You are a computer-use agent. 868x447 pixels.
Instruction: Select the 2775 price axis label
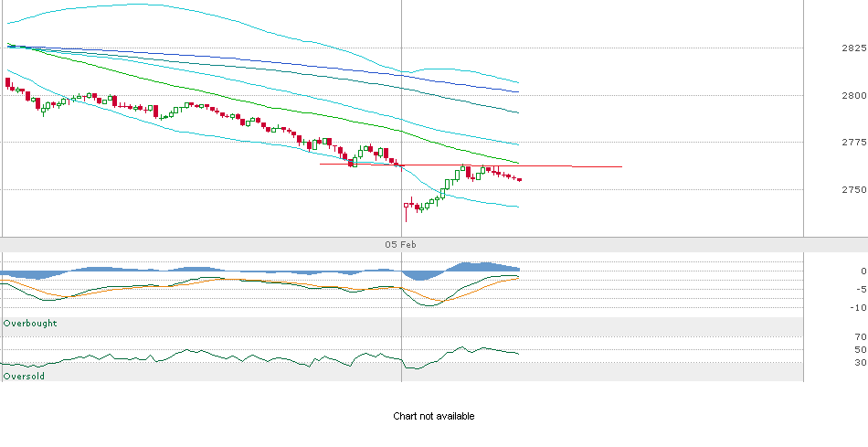click(853, 143)
